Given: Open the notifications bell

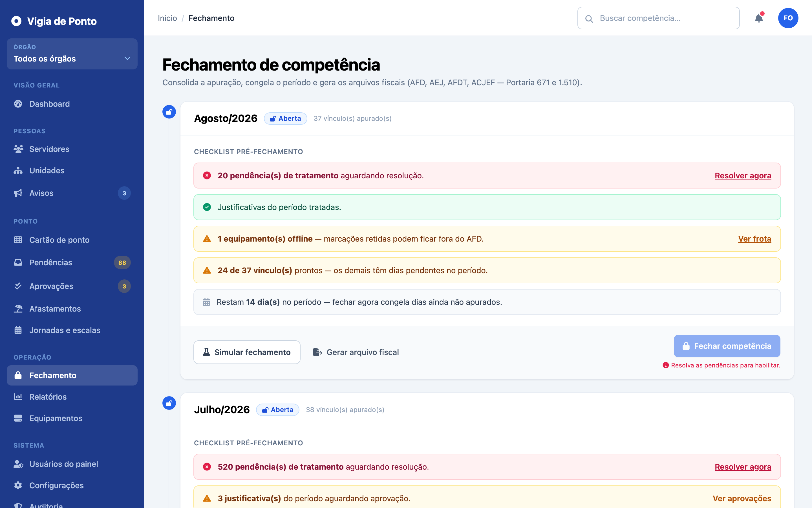Looking at the screenshot, I should 759,18.
